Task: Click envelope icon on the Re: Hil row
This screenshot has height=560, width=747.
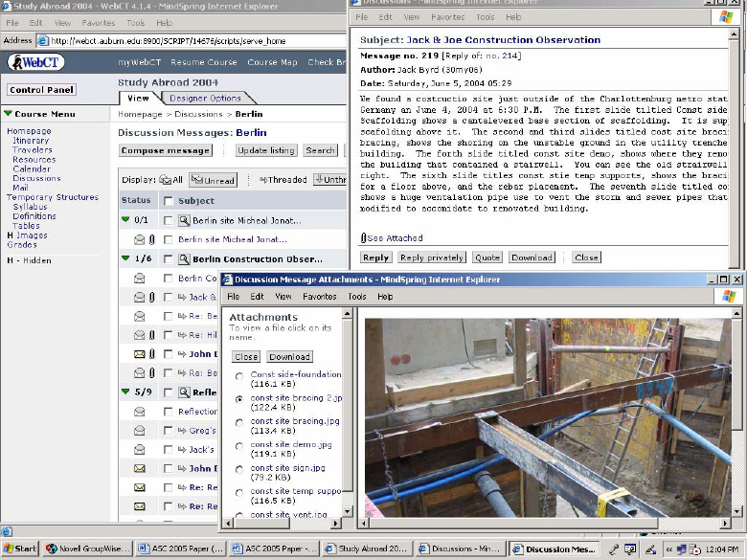Action: (x=139, y=335)
